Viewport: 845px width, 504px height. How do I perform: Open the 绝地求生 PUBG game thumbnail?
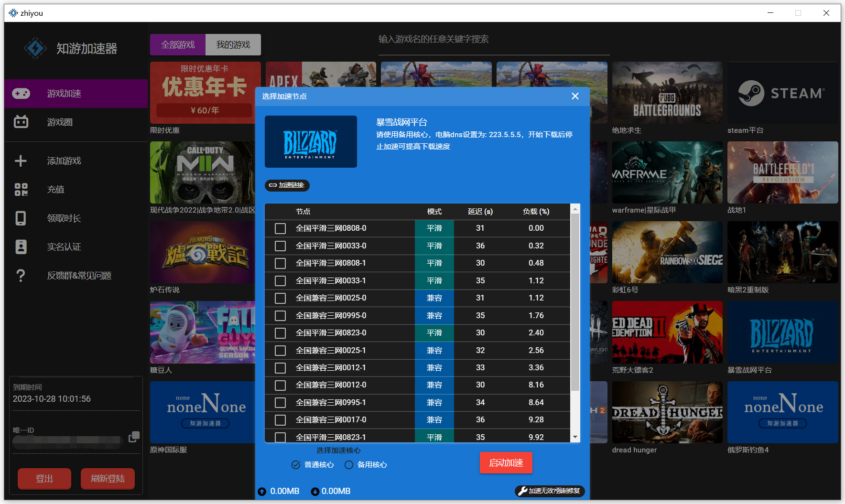pos(667,93)
